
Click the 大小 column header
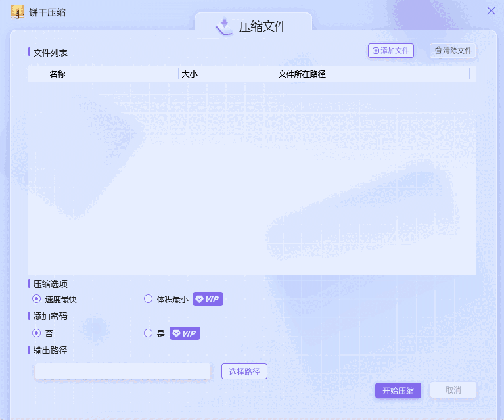(190, 74)
